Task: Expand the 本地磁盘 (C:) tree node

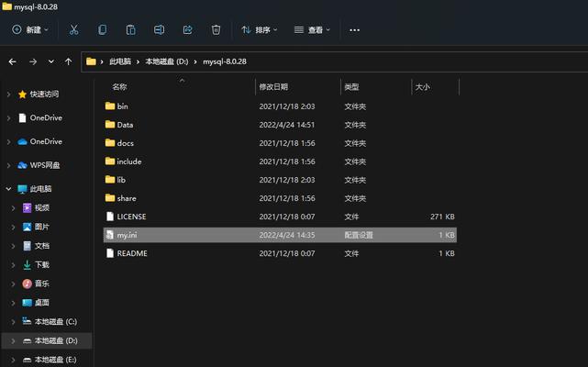Action: [x=14, y=322]
